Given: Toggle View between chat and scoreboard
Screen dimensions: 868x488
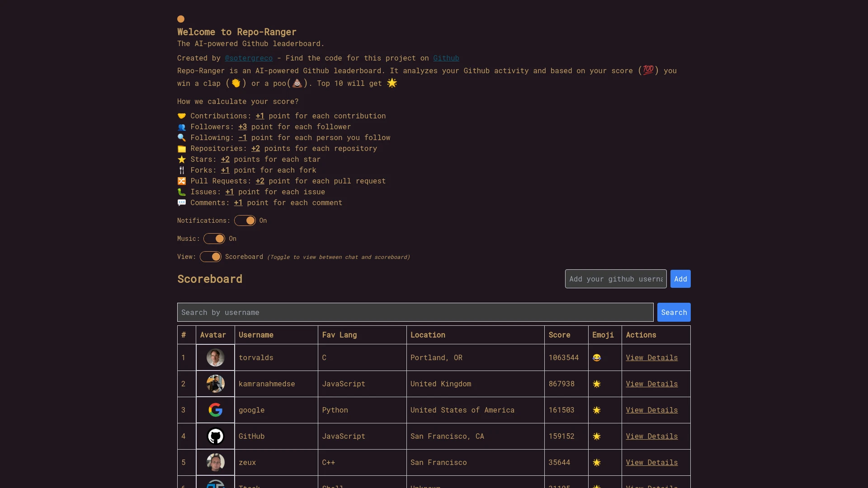Looking at the screenshot, I should pyautogui.click(x=210, y=257).
